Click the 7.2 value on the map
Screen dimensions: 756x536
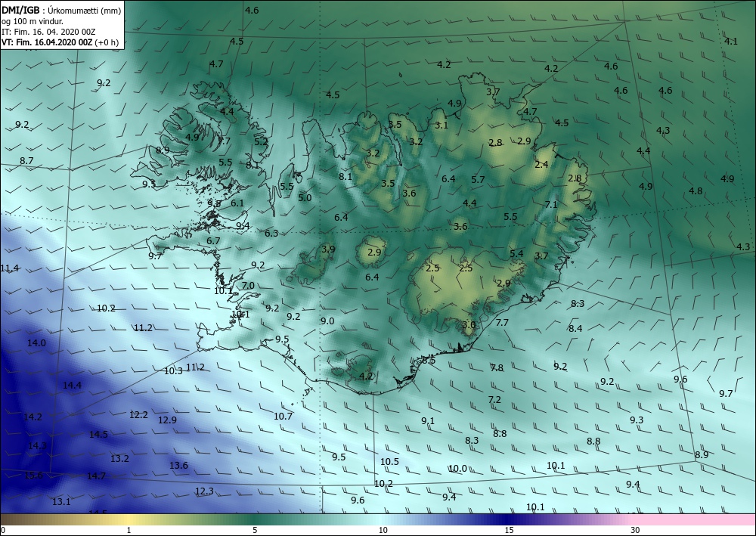(494, 400)
